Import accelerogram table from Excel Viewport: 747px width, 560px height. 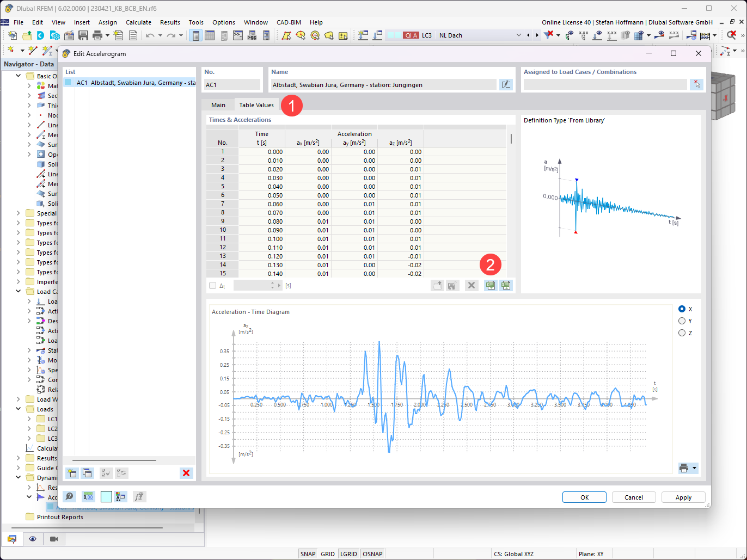(x=489, y=285)
